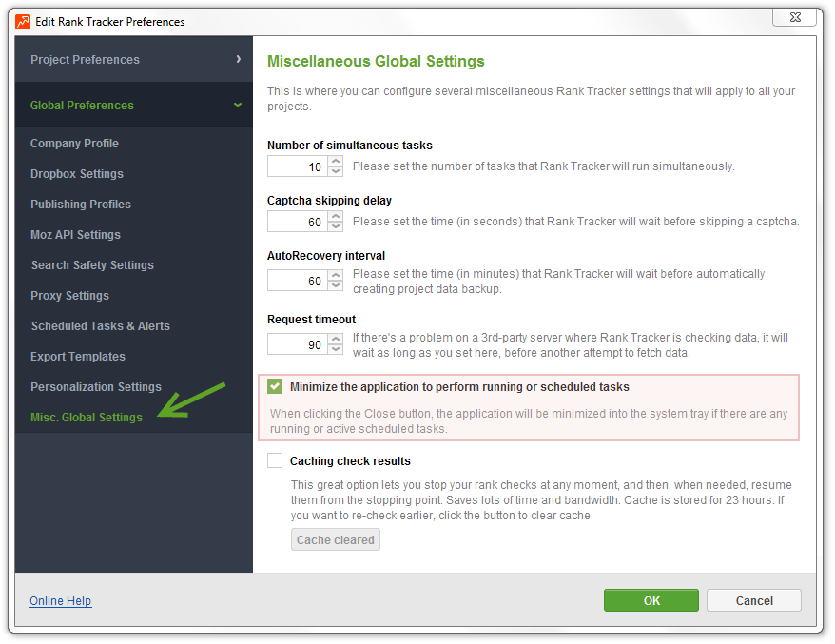Decrease the Request timeout value
The image size is (835, 644).
coord(335,349)
